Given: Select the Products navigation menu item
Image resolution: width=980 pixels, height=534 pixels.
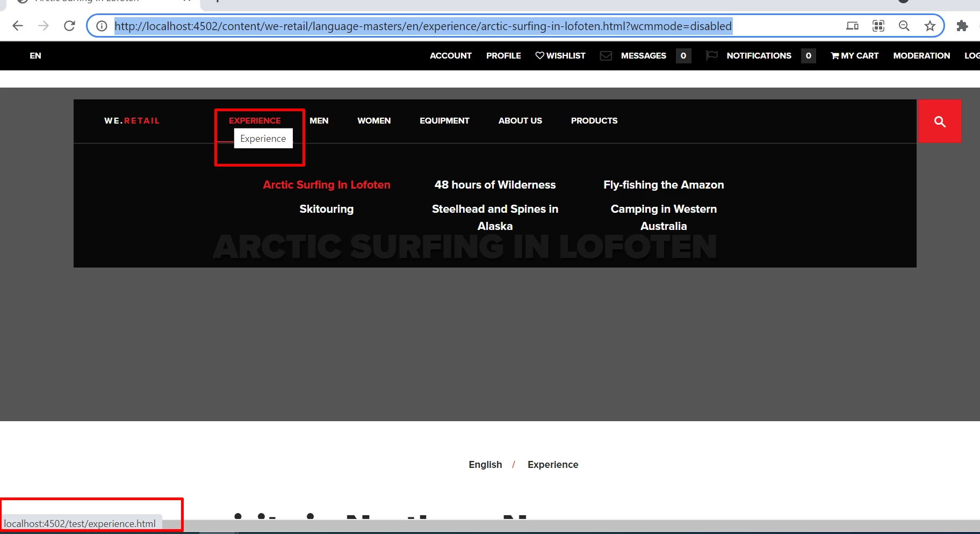Looking at the screenshot, I should point(594,121).
